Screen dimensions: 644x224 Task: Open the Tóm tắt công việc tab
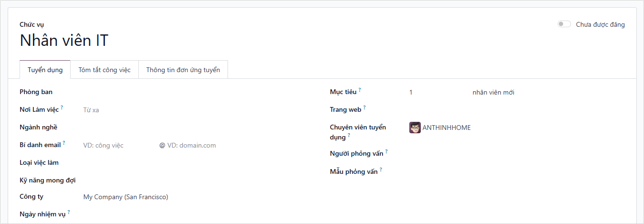click(104, 70)
